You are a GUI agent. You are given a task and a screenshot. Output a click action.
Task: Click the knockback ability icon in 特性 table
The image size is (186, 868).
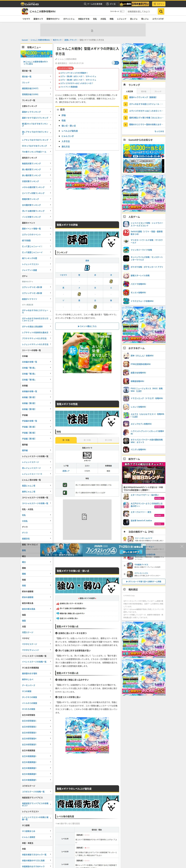pyautogui.click(x=65, y=493)
